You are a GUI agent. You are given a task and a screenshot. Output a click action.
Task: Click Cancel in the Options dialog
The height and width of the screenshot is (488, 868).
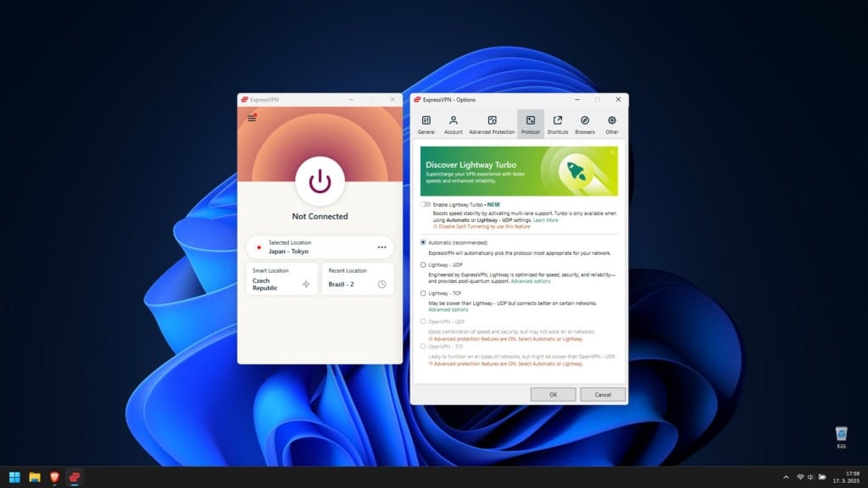coord(603,394)
